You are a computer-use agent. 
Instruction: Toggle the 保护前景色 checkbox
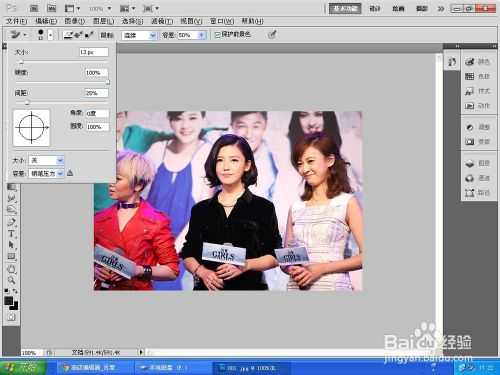pyautogui.click(x=218, y=35)
